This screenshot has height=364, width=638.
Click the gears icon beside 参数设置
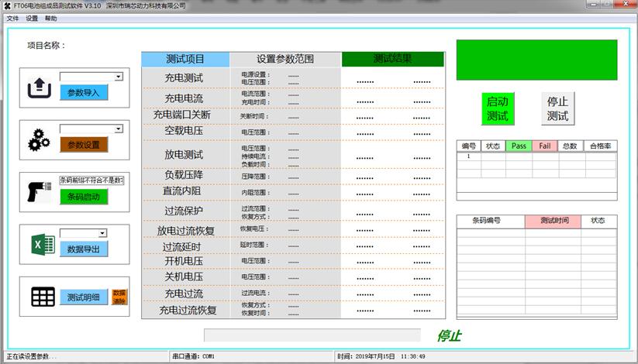tap(39, 140)
